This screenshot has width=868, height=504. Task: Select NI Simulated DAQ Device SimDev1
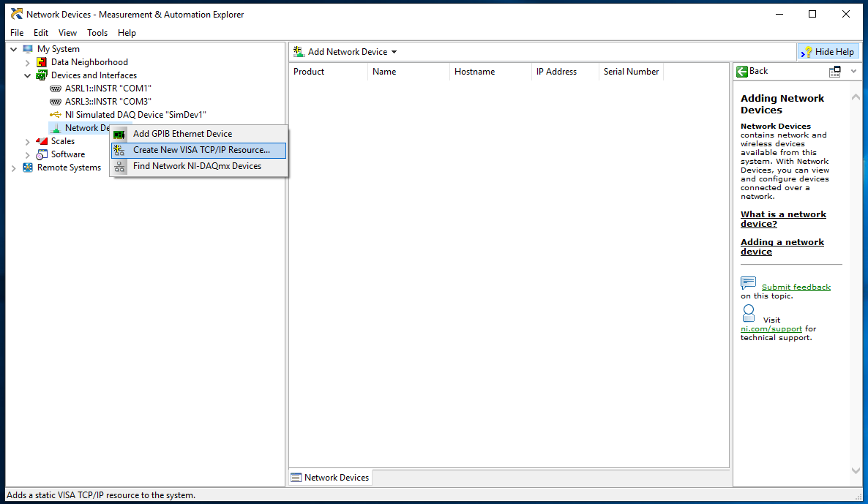(x=135, y=115)
